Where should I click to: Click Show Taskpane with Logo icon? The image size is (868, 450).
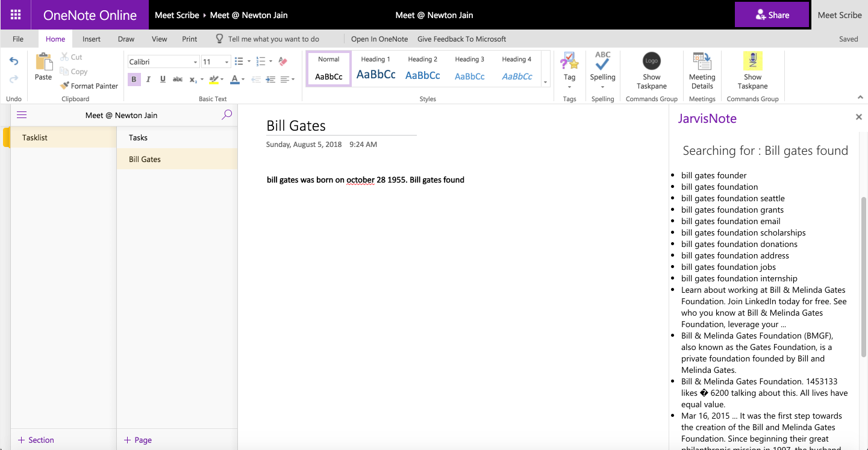point(652,71)
